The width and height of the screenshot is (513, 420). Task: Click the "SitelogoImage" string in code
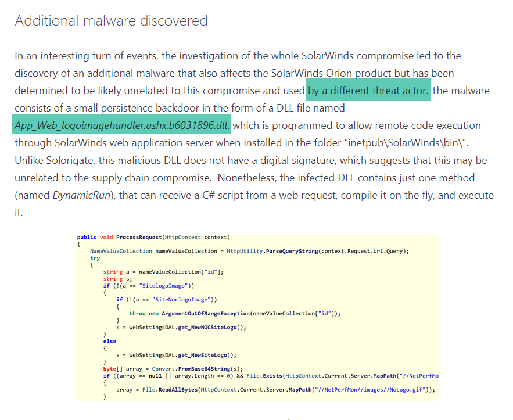pos(163,286)
